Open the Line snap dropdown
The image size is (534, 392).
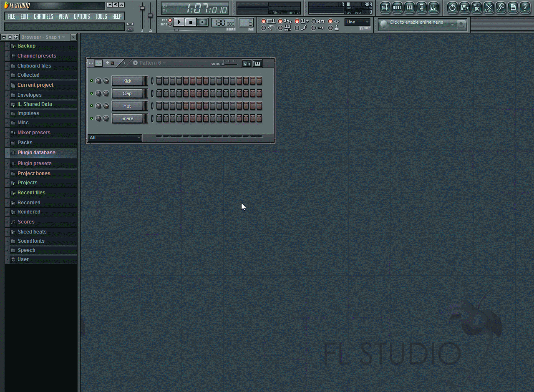click(358, 22)
